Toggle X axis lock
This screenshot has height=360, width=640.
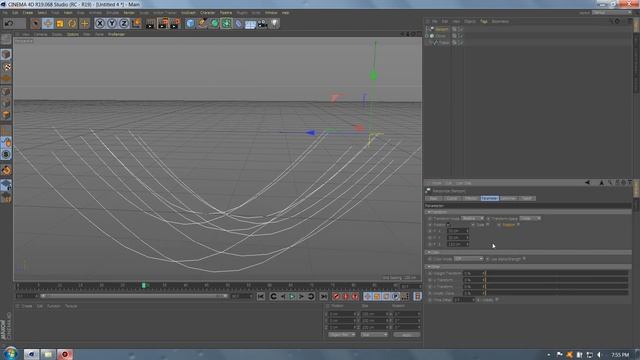pos(100,23)
